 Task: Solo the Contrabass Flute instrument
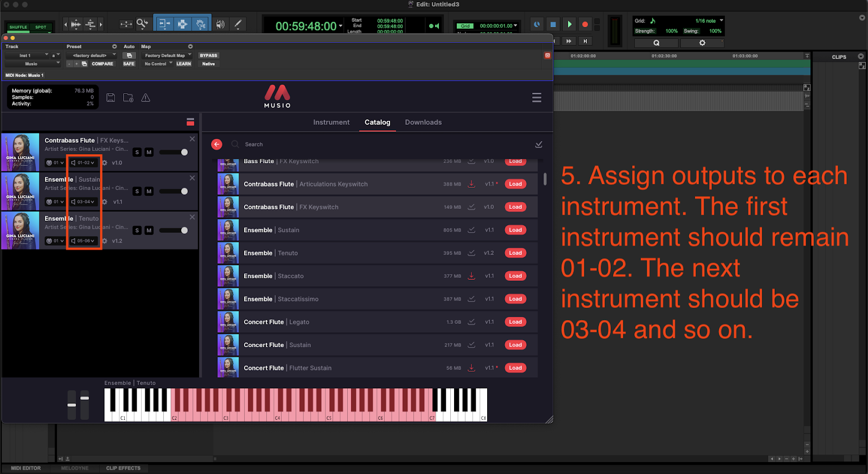pyautogui.click(x=137, y=152)
